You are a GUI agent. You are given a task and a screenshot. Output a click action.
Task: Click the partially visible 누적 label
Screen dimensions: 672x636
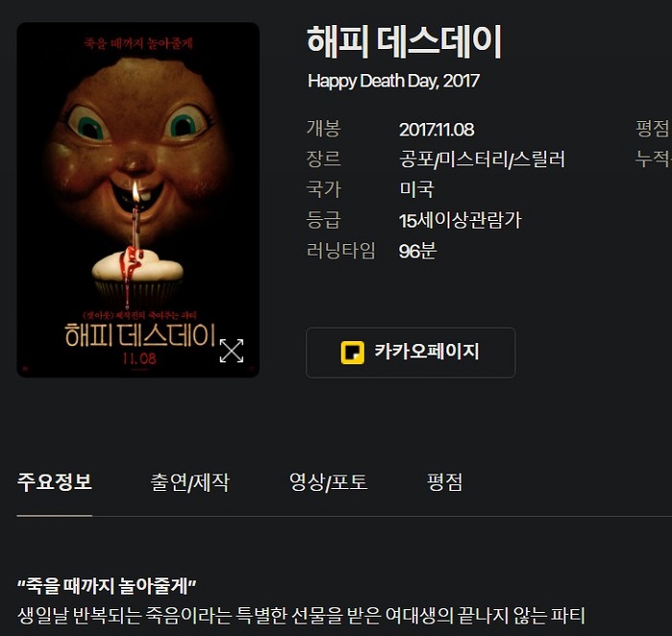pyautogui.click(x=653, y=159)
